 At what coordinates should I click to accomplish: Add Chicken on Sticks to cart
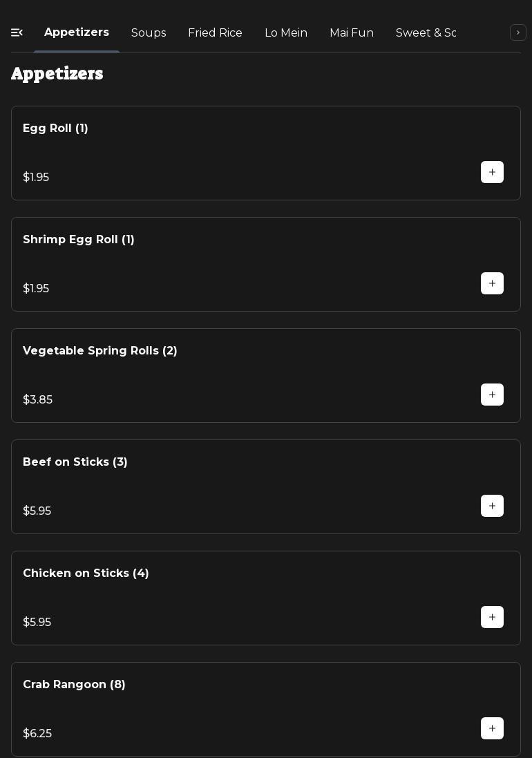coord(492,617)
